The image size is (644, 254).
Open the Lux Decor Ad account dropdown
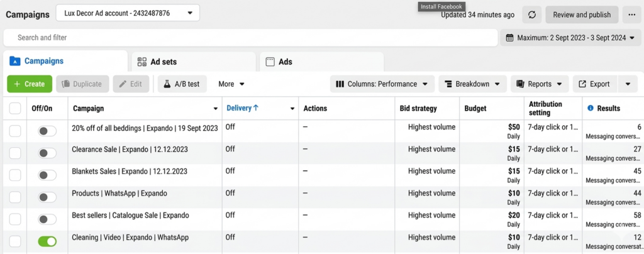128,13
